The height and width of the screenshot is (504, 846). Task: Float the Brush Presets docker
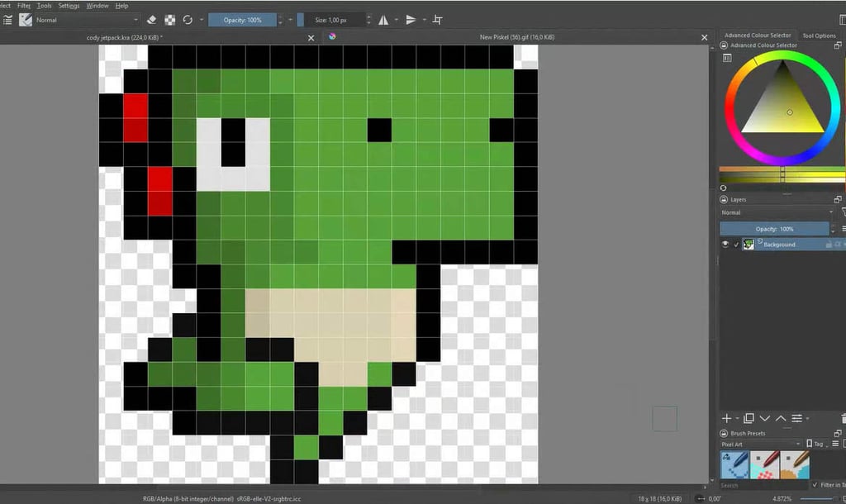click(x=838, y=433)
